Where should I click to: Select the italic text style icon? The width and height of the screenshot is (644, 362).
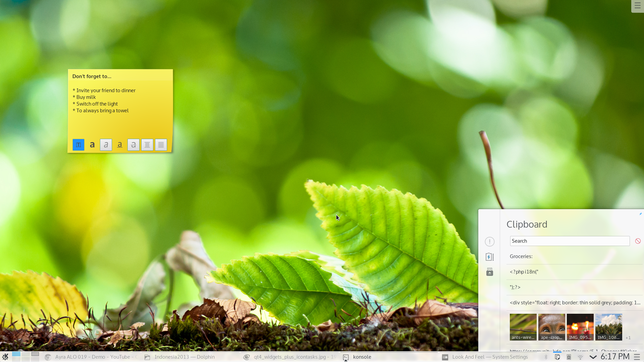pyautogui.click(x=106, y=144)
